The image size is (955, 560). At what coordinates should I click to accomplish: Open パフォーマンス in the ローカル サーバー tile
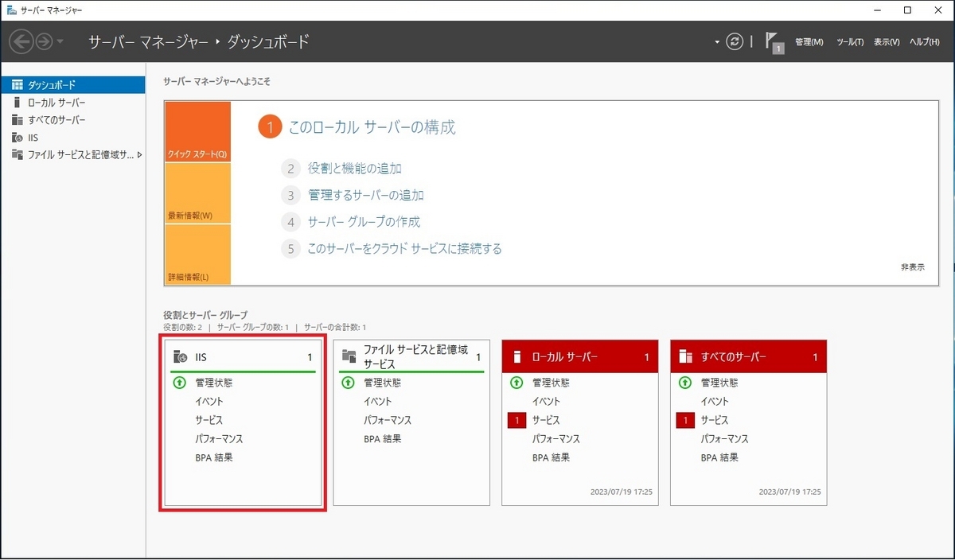pos(556,439)
